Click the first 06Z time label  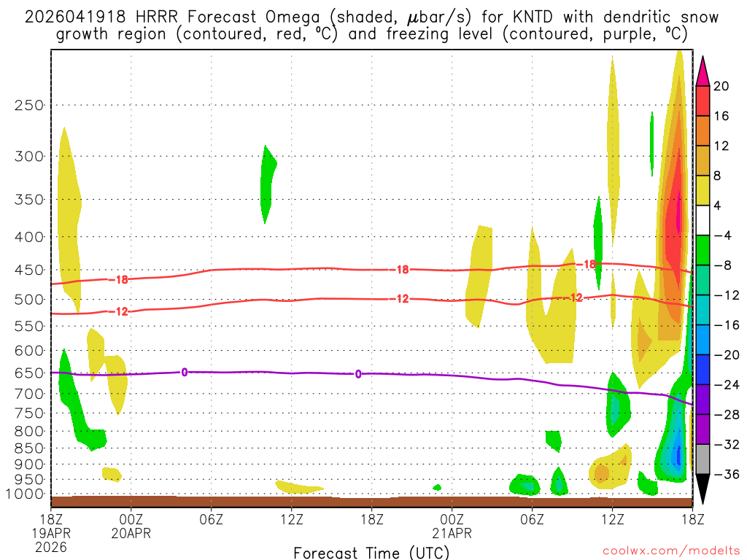[211, 519]
